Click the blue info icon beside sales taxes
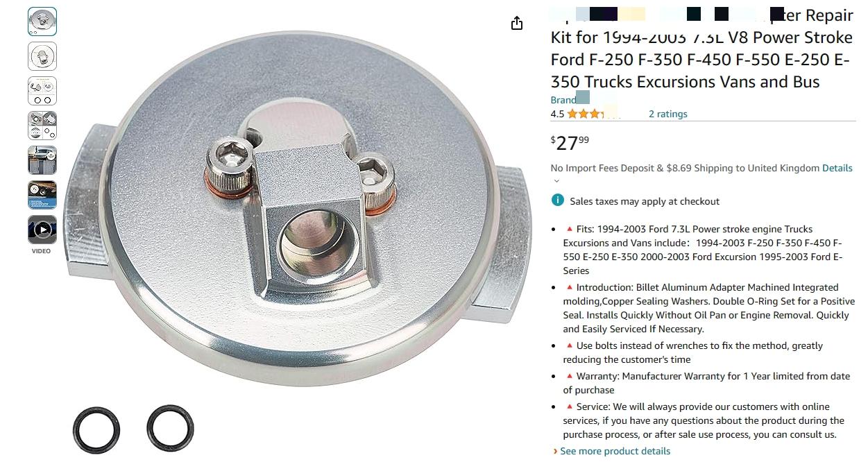The width and height of the screenshot is (868, 462). click(x=557, y=200)
